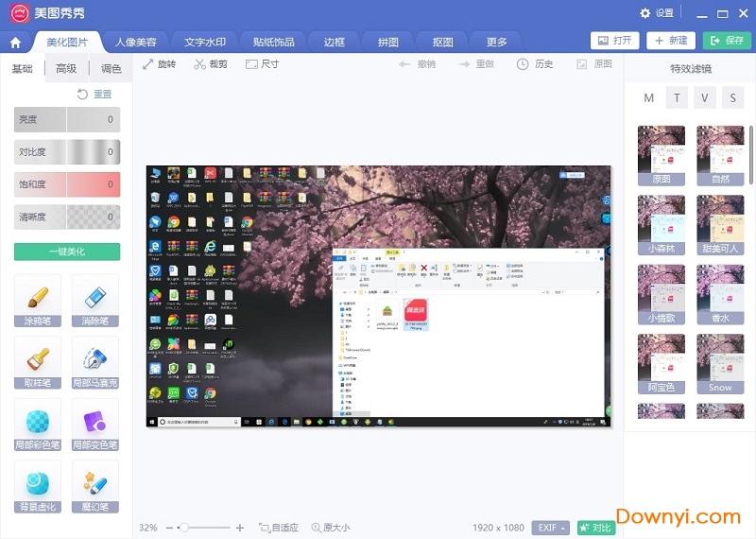Click the 旋转 rotate tool
Image resolution: width=756 pixels, height=539 pixels.
click(159, 64)
